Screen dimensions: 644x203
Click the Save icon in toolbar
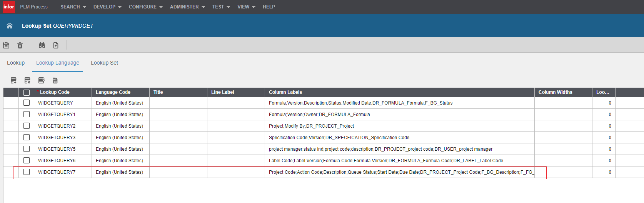click(6, 45)
